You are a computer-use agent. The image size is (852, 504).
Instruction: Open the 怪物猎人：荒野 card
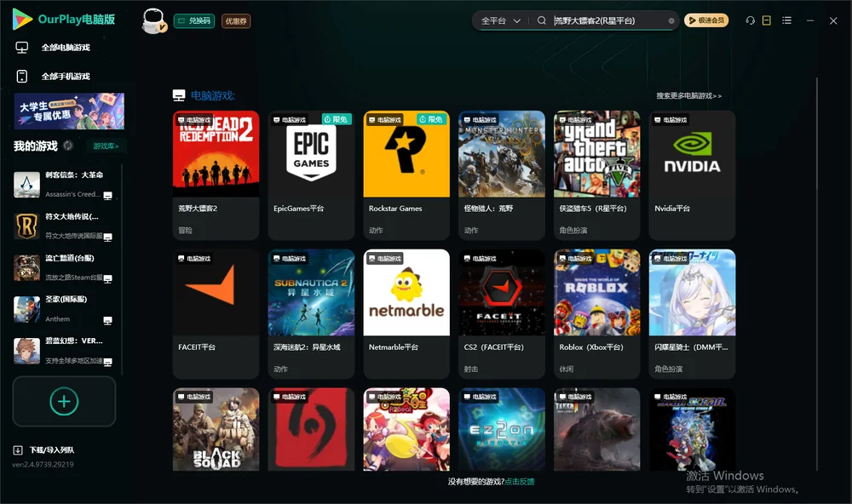pyautogui.click(x=502, y=175)
